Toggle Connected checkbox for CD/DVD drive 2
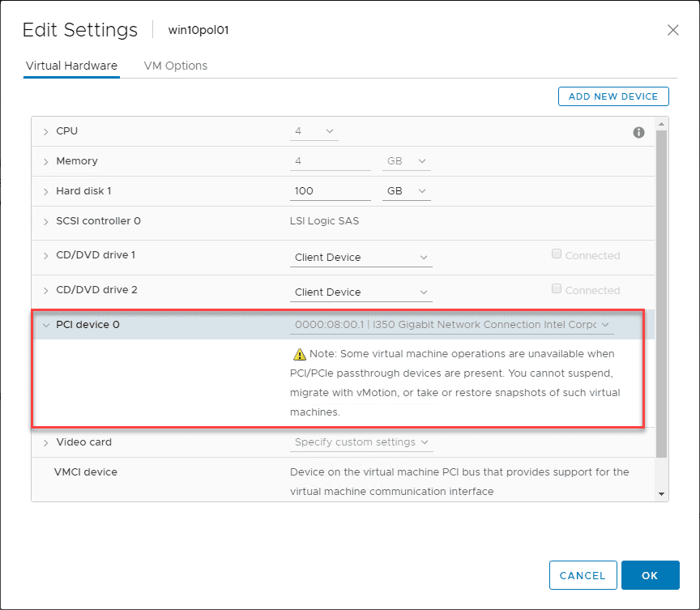 [557, 289]
